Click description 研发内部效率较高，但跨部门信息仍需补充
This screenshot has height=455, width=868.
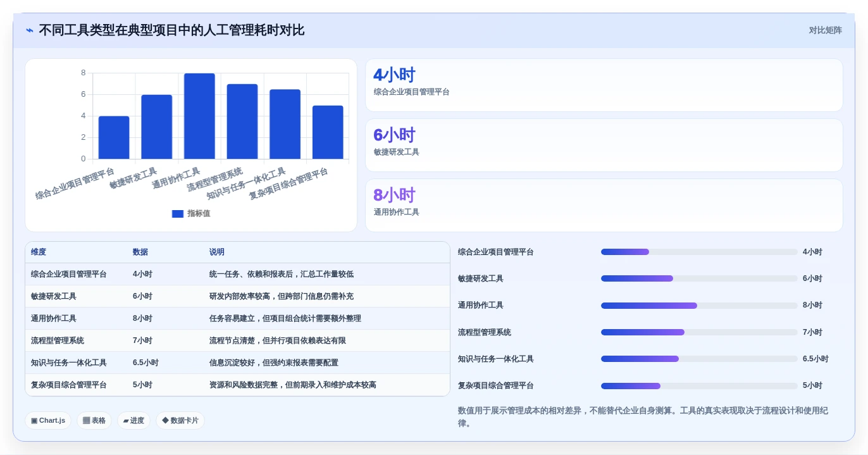[x=282, y=296]
